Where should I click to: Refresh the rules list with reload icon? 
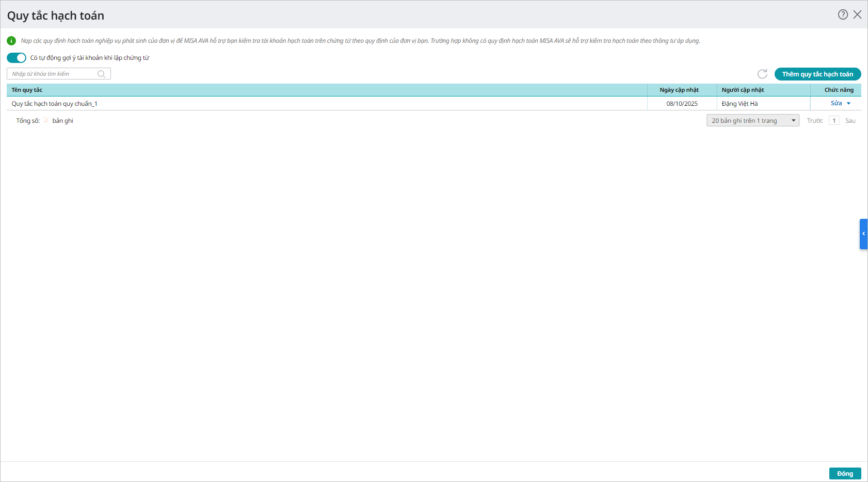click(762, 74)
